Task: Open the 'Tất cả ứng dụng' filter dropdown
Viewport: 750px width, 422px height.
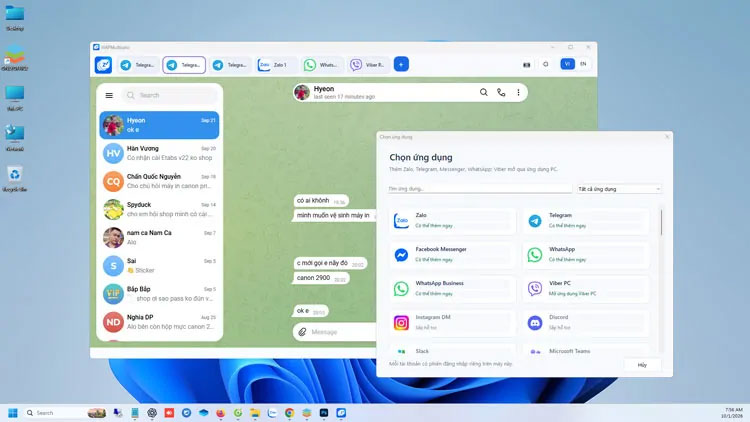Action: pos(619,189)
